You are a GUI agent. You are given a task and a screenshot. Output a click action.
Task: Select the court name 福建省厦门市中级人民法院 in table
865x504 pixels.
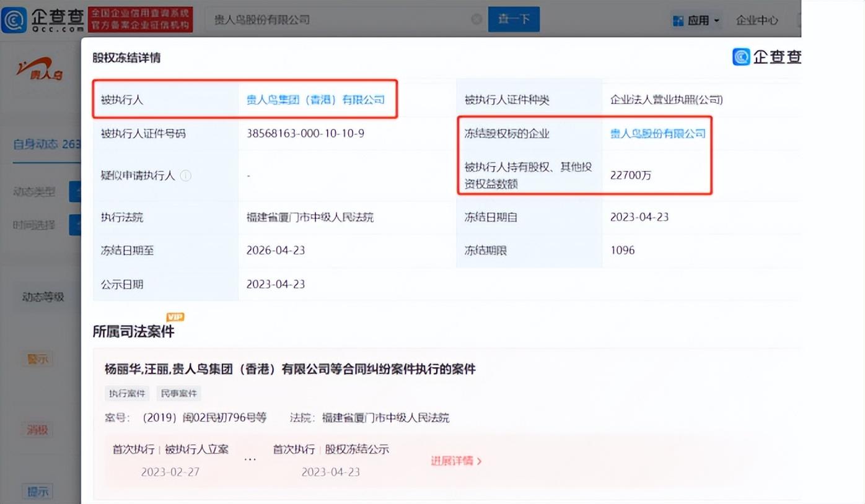pos(310,217)
